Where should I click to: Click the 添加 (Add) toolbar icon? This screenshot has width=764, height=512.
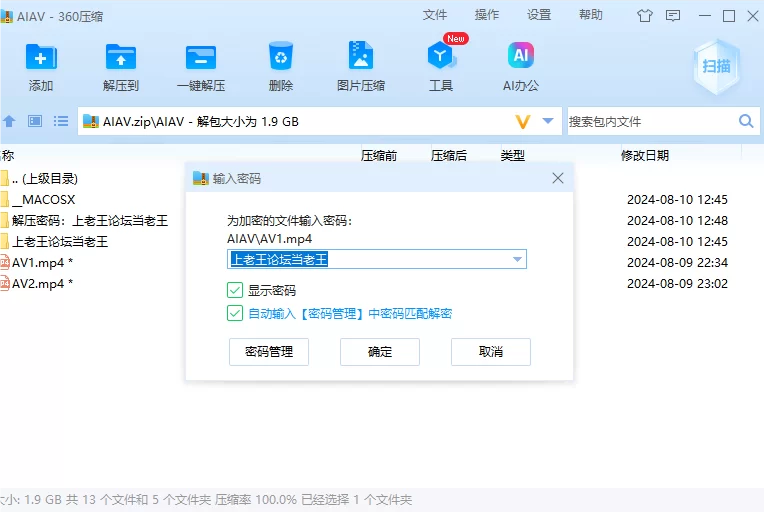tap(41, 58)
